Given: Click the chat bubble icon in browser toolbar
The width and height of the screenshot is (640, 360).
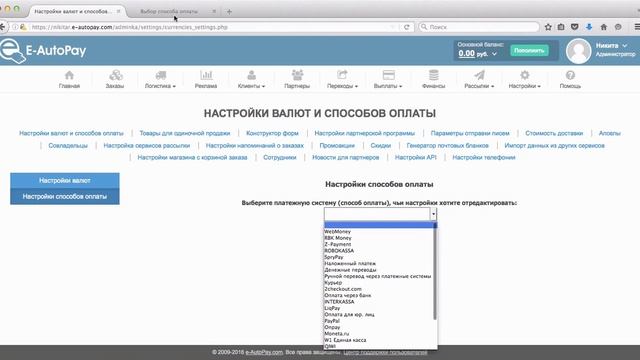Looking at the screenshot, I should coord(618,27).
